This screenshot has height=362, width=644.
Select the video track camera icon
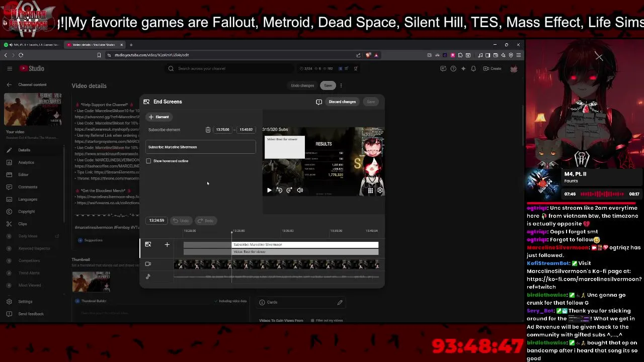tap(148, 264)
